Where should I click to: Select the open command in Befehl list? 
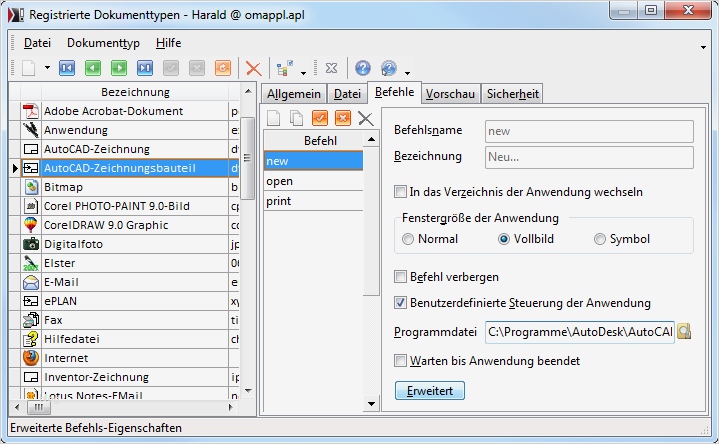313,181
